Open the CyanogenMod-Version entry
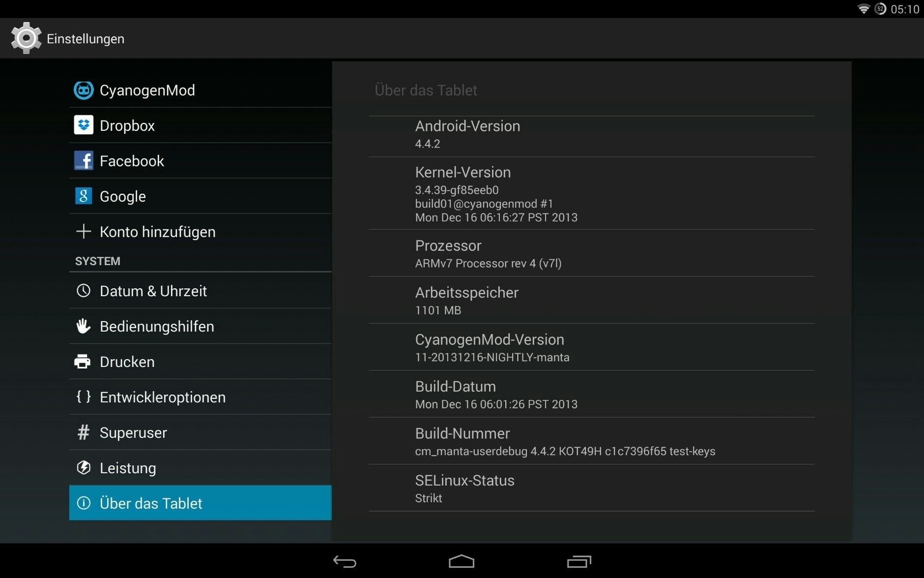Screen dimensions: 924x578 click(x=592, y=347)
